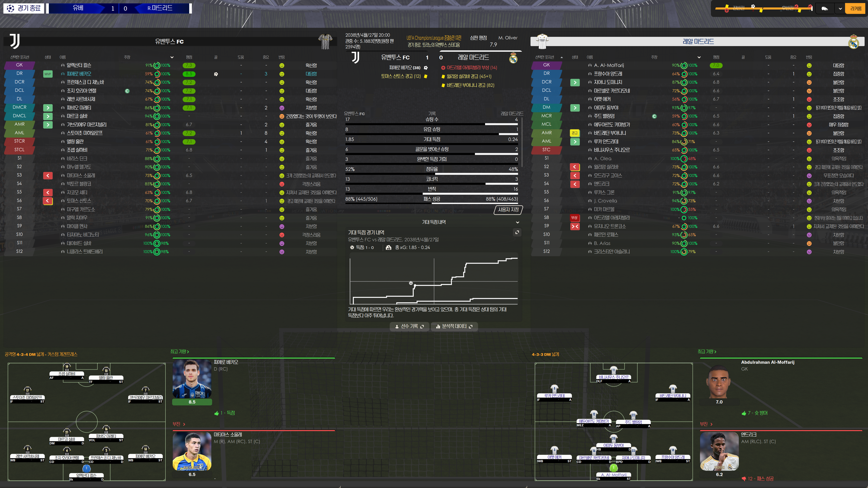Click the ball marker on the xG chart
868x488 pixels.
point(411,283)
